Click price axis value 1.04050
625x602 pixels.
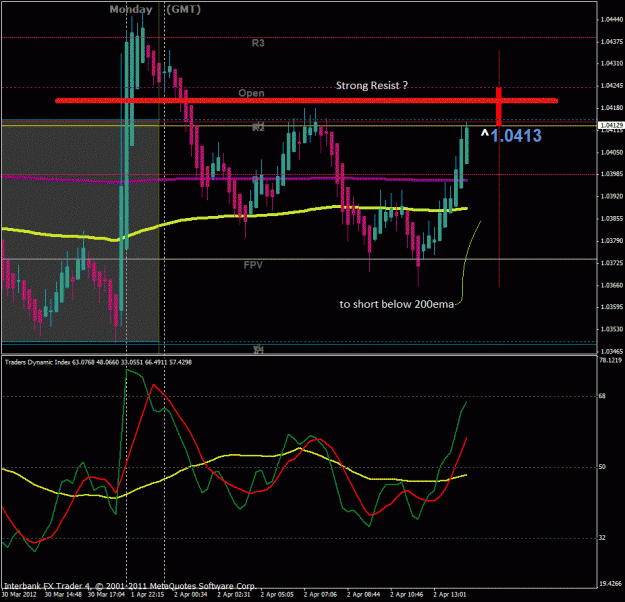[x=611, y=152]
